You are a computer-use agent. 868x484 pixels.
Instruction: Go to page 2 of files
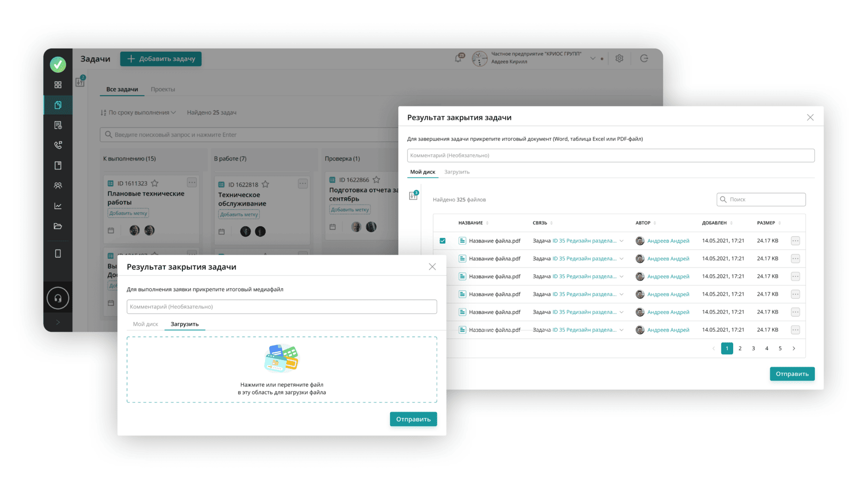pyautogui.click(x=740, y=349)
